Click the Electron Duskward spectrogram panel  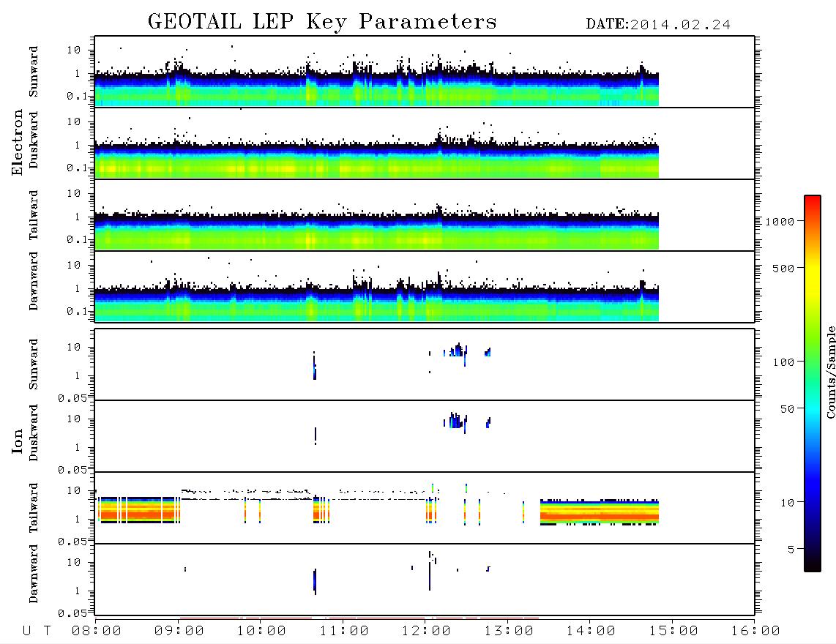coord(425,143)
